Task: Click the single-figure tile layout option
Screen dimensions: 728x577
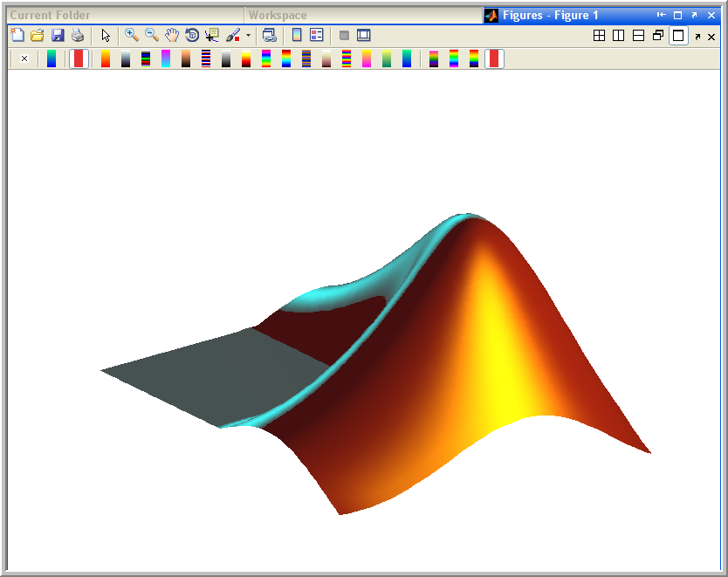Action: click(x=678, y=36)
